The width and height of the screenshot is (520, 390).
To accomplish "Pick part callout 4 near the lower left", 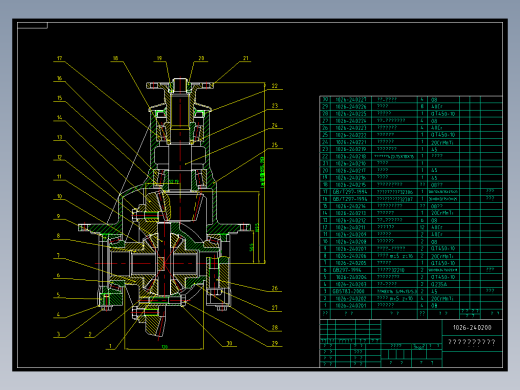I will 58,314.
